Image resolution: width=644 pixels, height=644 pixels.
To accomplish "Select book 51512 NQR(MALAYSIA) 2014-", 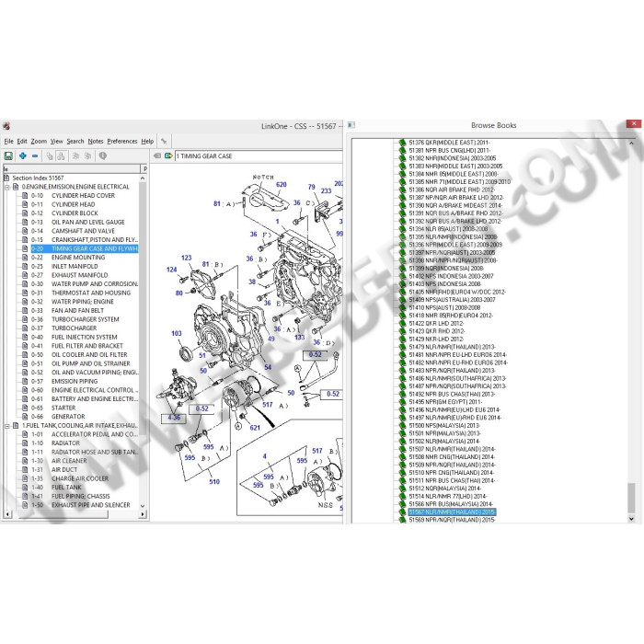I will point(444,489).
